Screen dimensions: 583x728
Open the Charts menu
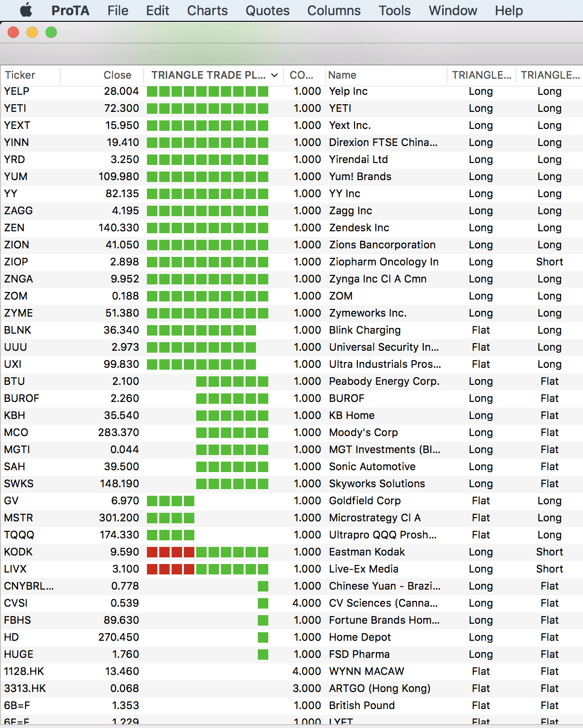(x=207, y=10)
